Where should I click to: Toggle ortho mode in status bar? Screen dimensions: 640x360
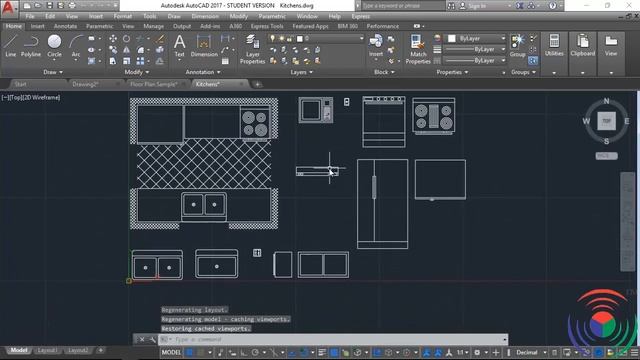pos(244,352)
